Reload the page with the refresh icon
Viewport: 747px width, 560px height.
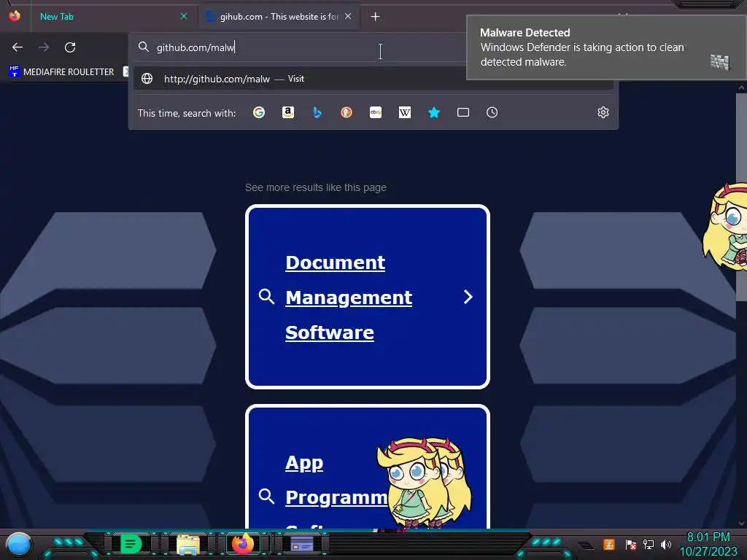click(70, 47)
